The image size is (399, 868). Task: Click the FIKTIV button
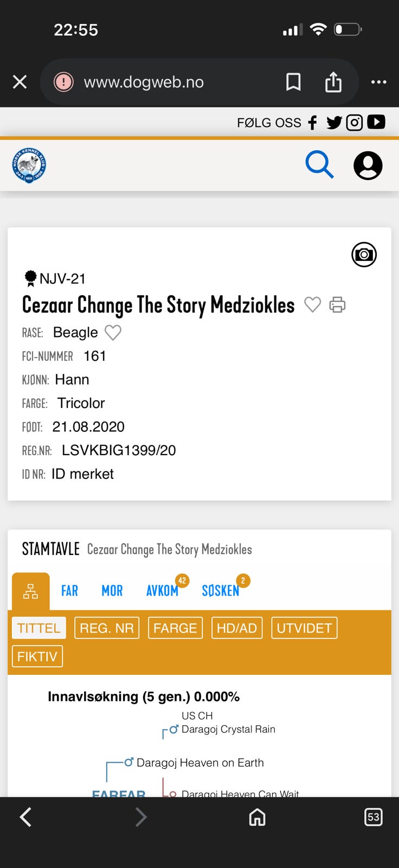click(37, 656)
